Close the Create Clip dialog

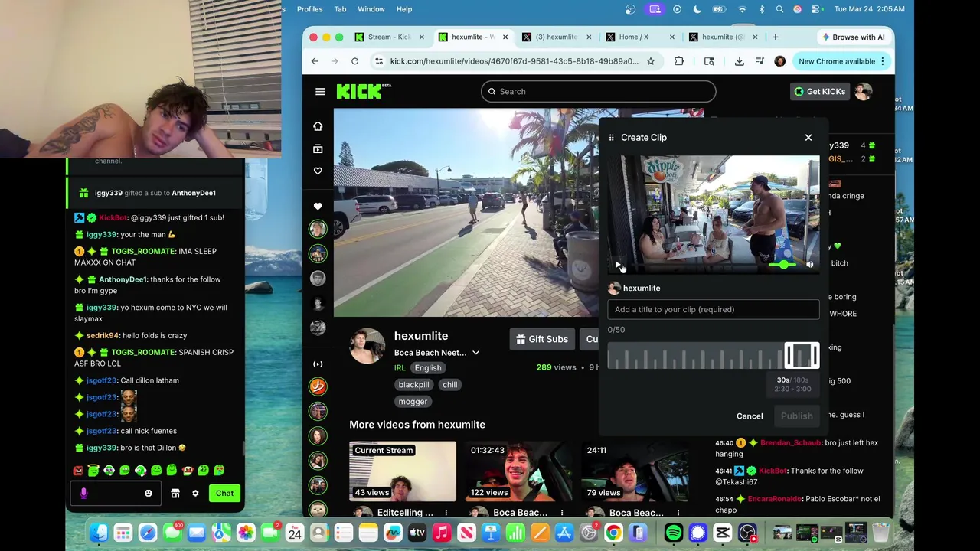(808, 138)
